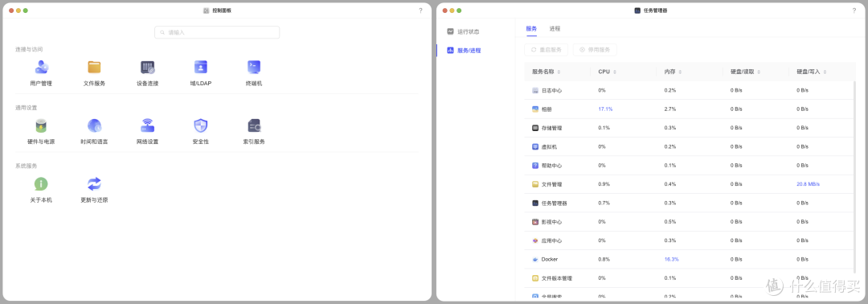
Task: Click 2.7% memory value of 相册
Action: pyautogui.click(x=669, y=109)
